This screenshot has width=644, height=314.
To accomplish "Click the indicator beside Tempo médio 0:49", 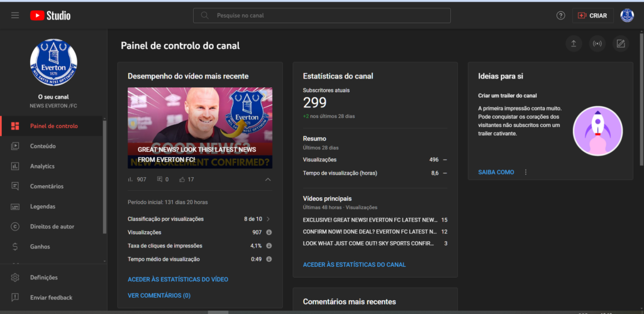I will coord(269,259).
